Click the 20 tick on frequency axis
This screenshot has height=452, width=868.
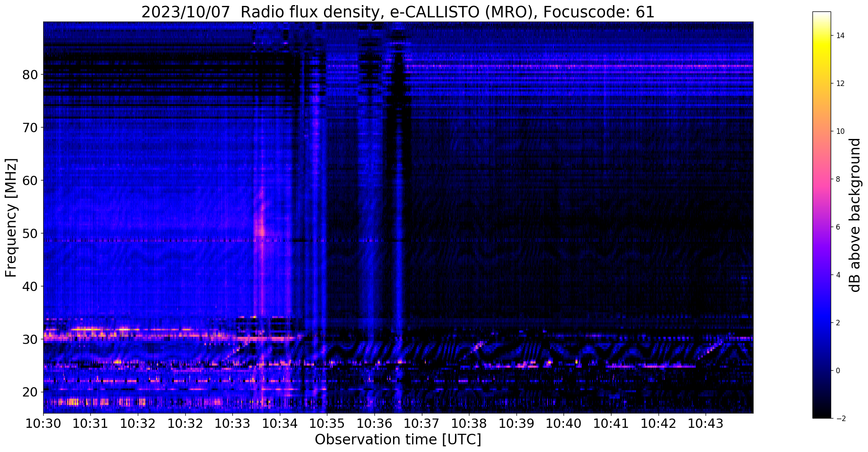coord(30,392)
